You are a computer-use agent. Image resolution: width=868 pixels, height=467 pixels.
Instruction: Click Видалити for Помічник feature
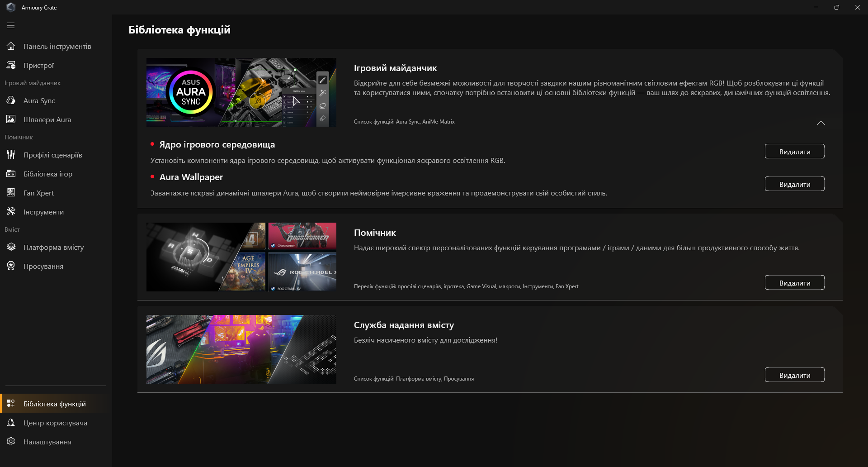794,283
